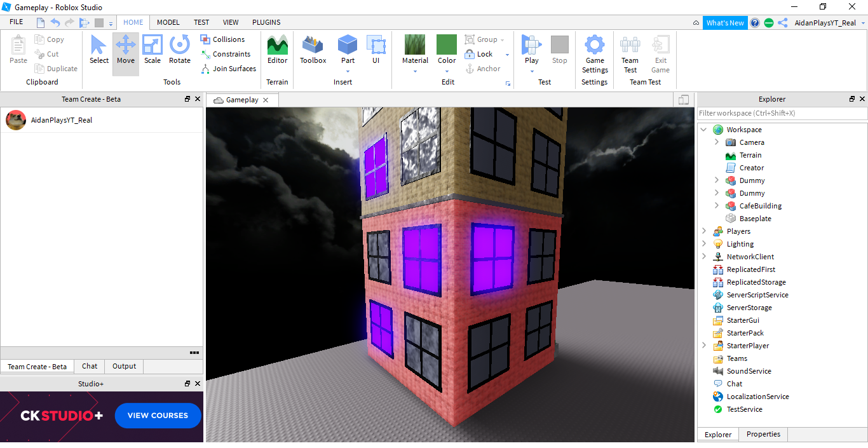868x448 pixels.
Task: Cut the selected object
Action: (x=47, y=54)
